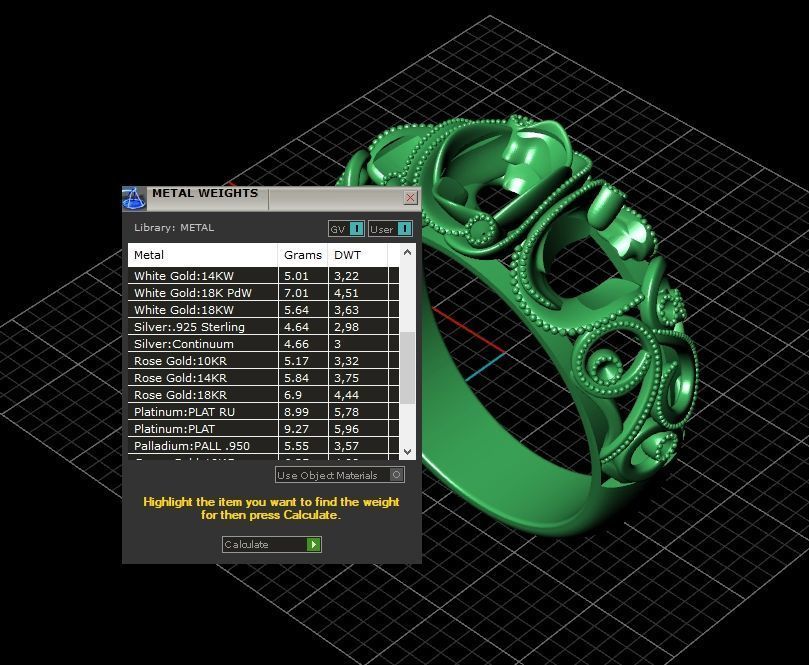Click the Metal Weights wizard hat icon

[134, 199]
